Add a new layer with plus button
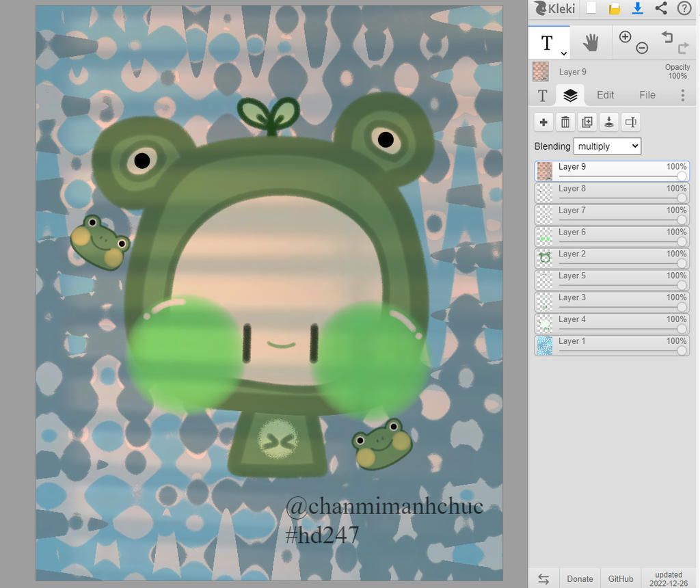This screenshot has width=700, height=588. coord(543,122)
